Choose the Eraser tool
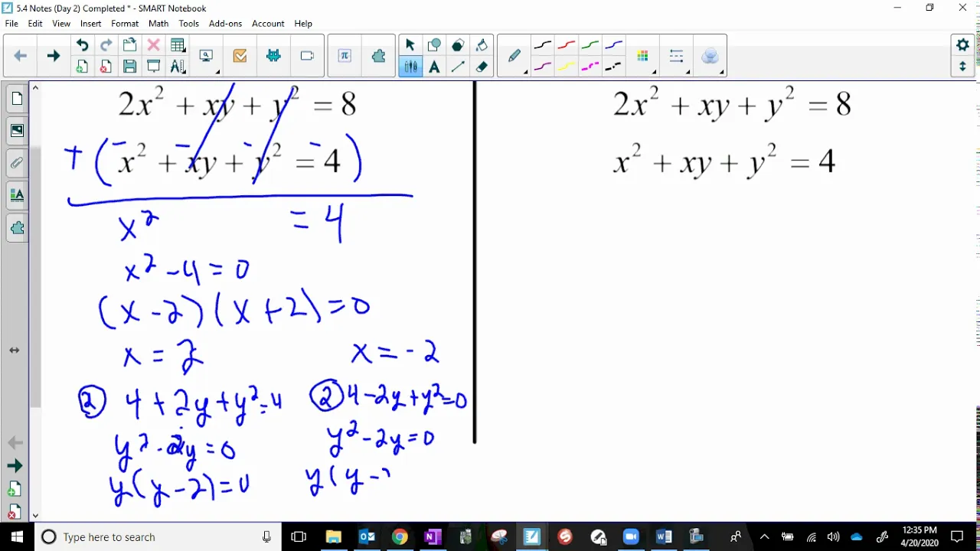This screenshot has width=980, height=551. 482,67
